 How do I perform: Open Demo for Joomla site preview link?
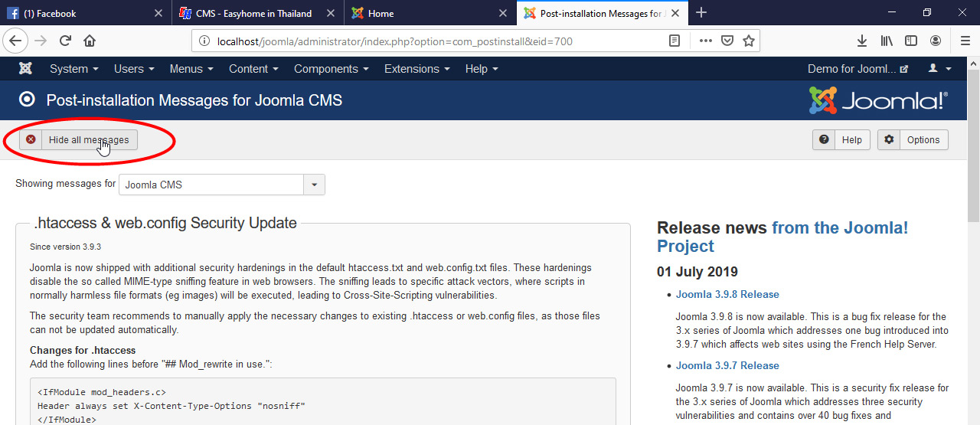pyautogui.click(x=857, y=69)
